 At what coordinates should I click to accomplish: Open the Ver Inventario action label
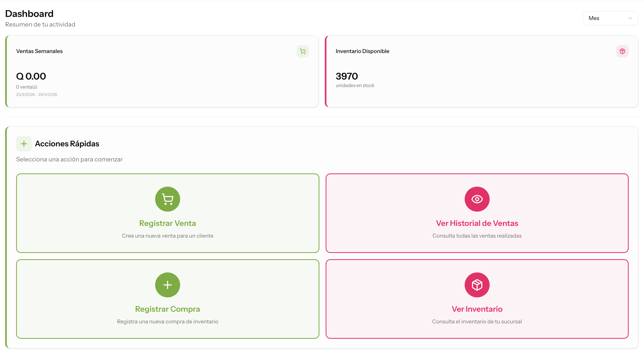(x=477, y=309)
